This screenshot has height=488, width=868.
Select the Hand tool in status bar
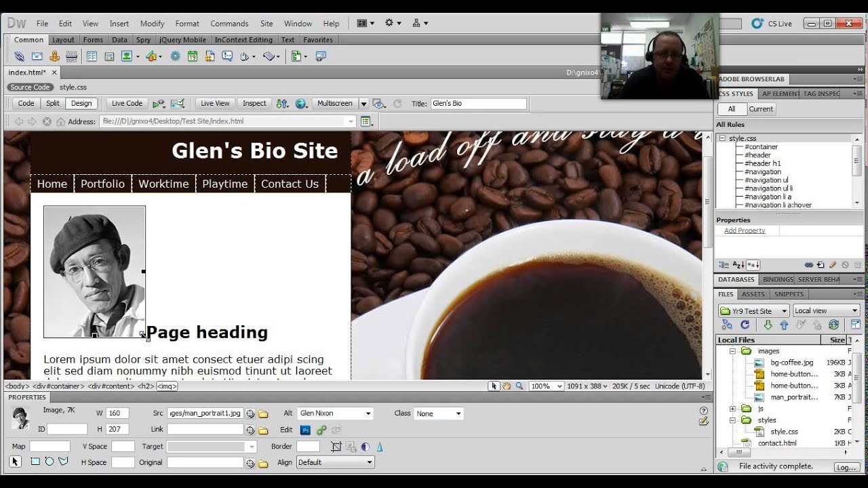pyautogui.click(x=507, y=386)
